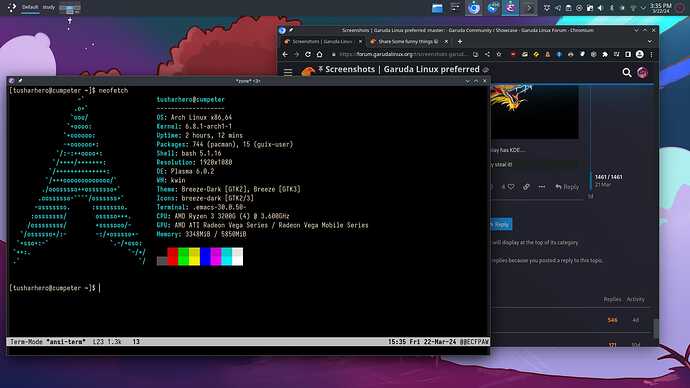Screen dimensions: 690x388
Task: Click the "OS: Arch Linux x86_64" line
Action: click(x=194, y=117)
